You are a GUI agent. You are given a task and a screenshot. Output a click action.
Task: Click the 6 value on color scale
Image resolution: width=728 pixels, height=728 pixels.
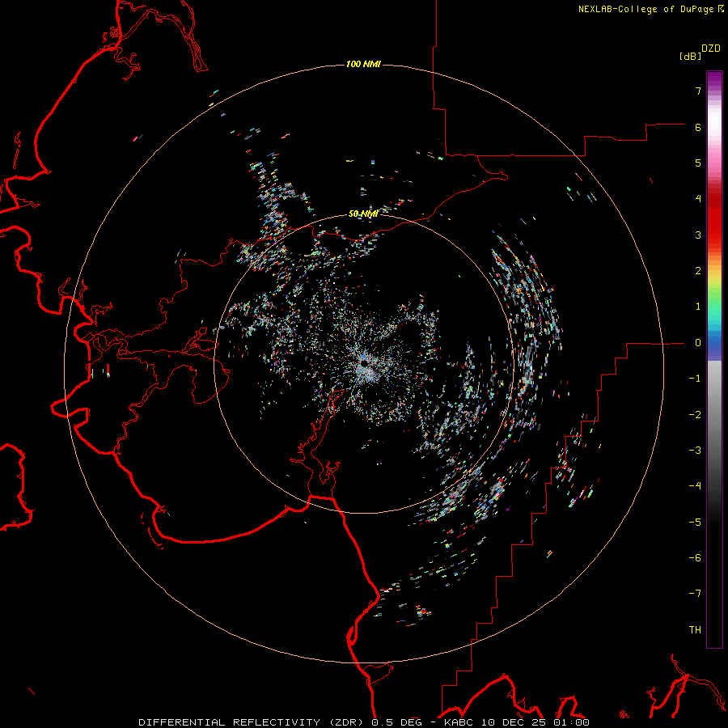click(698, 127)
